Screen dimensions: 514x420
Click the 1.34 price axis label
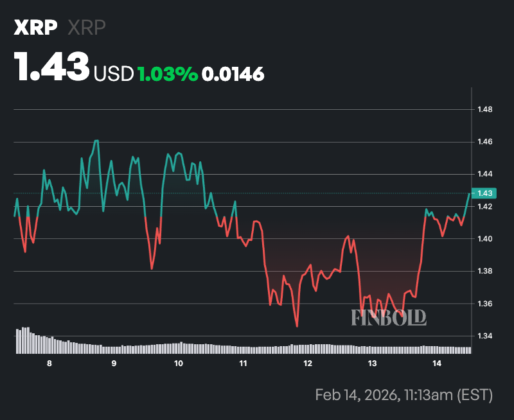[484, 336]
